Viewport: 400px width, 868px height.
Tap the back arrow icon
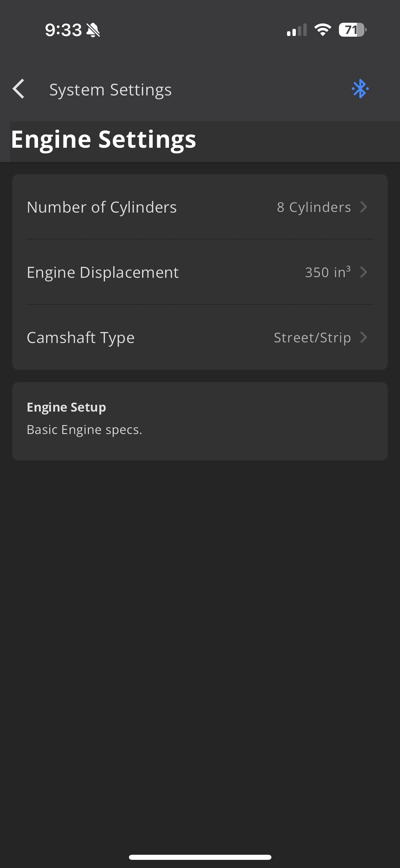pyautogui.click(x=19, y=89)
